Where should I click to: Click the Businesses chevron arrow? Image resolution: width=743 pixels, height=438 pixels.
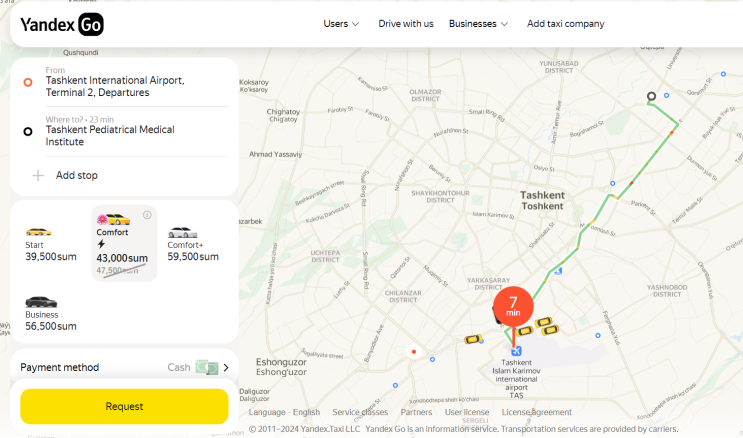(504, 24)
